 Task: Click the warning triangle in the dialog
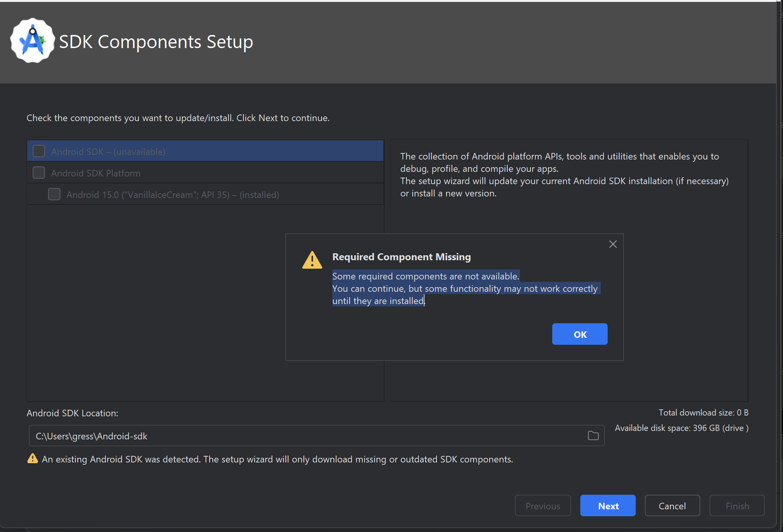(312, 260)
